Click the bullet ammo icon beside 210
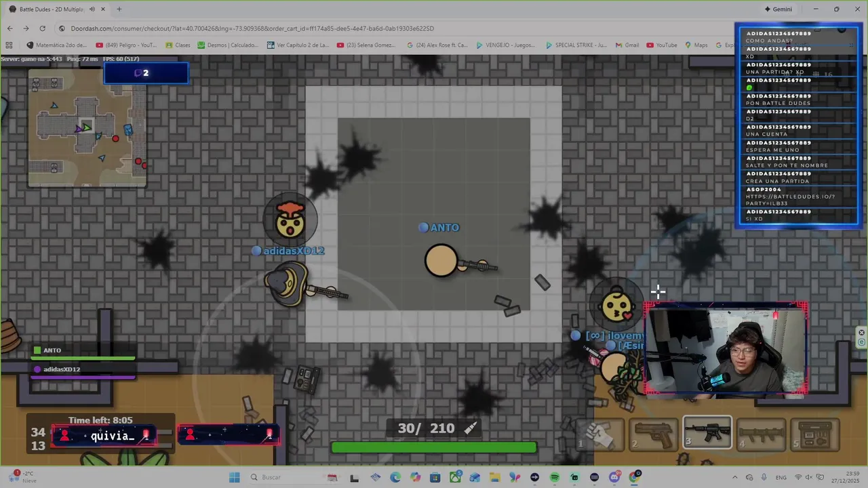This screenshot has width=868, height=488. click(471, 428)
